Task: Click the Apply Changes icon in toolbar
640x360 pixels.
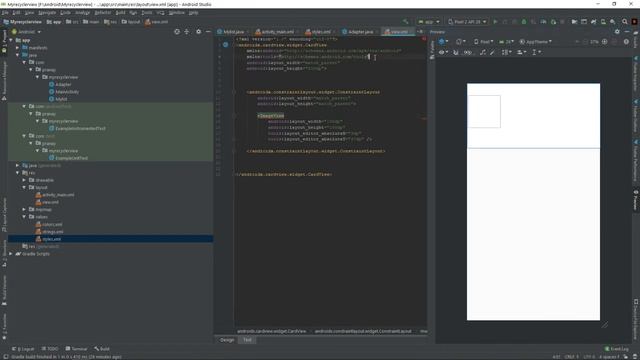Action: click(505, 22)
